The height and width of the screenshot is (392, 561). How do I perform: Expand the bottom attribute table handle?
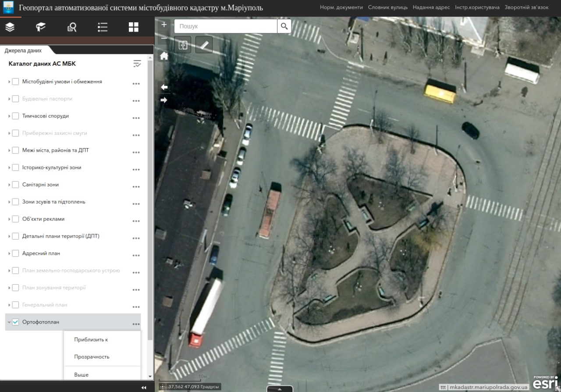point(280,389)
